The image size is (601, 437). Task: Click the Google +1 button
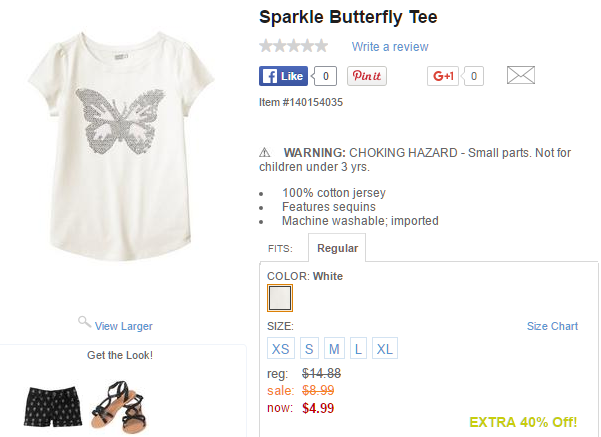point(443,76)
